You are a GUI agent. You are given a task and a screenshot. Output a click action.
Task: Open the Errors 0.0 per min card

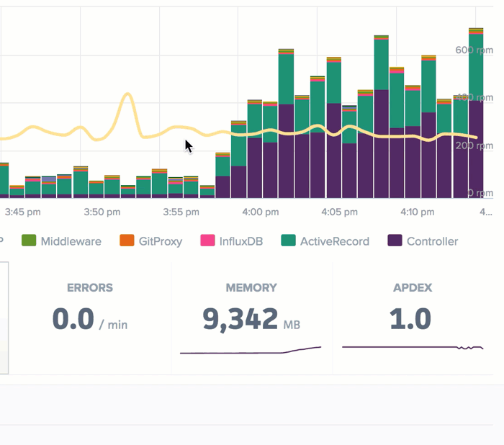(90, 318)
